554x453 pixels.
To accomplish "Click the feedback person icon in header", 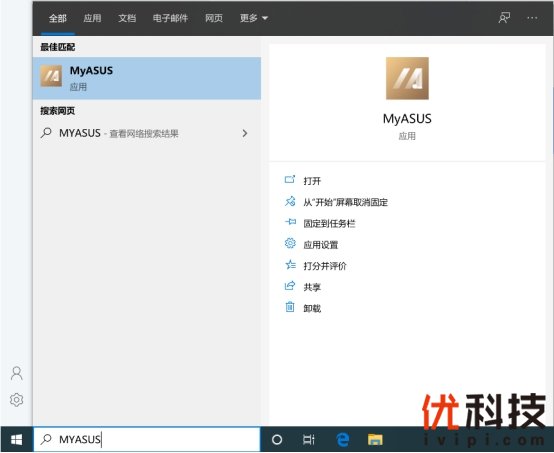I will pos(504,17).
